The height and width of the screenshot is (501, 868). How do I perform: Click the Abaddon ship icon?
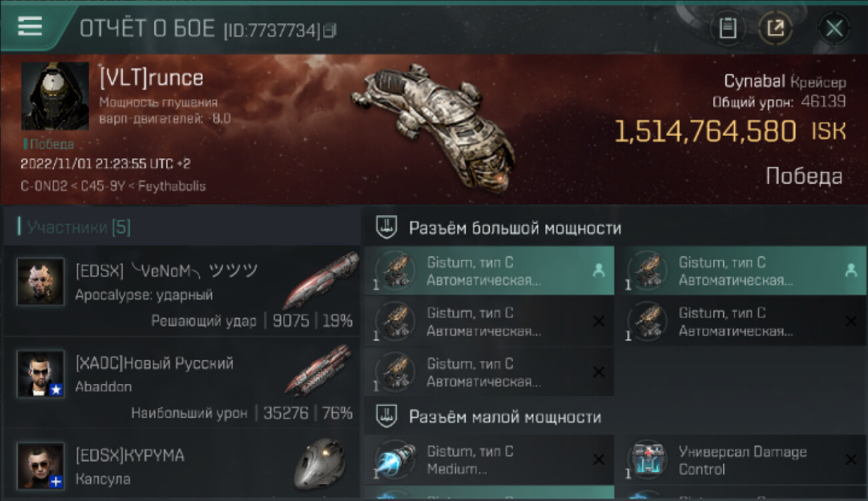318,370
